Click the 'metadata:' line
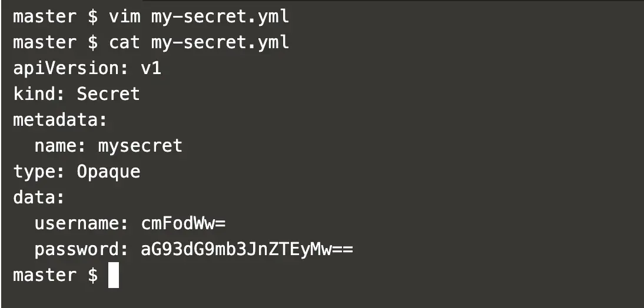Viewport: 644px width, 308px height. (60, 120)
